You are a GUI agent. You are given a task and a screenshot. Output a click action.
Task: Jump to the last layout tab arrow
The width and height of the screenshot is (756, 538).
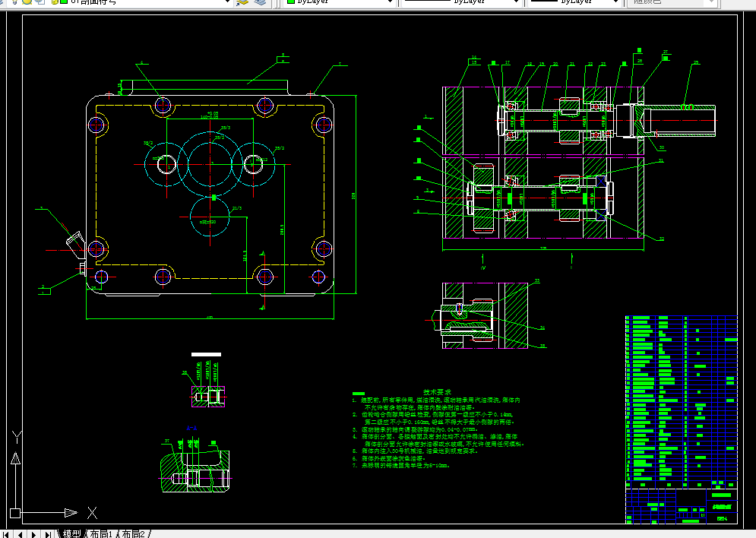(x=48, y=534)
